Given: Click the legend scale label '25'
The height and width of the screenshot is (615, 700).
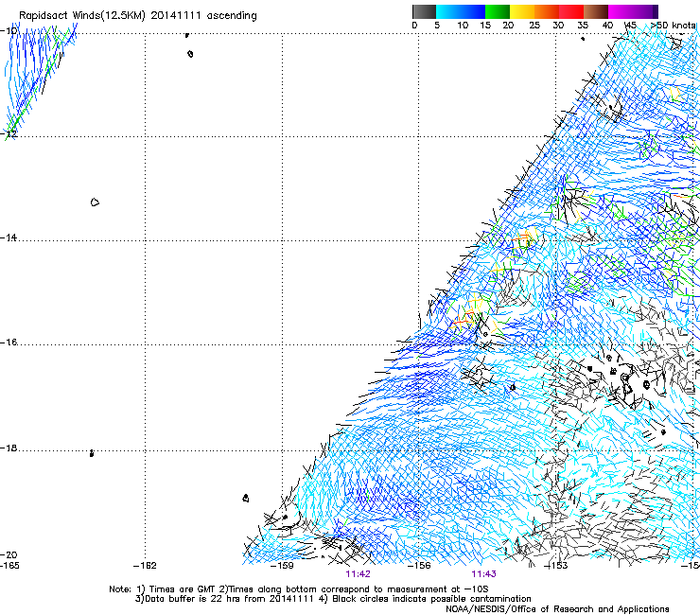Looking at the screenshot, I should 534,25.
